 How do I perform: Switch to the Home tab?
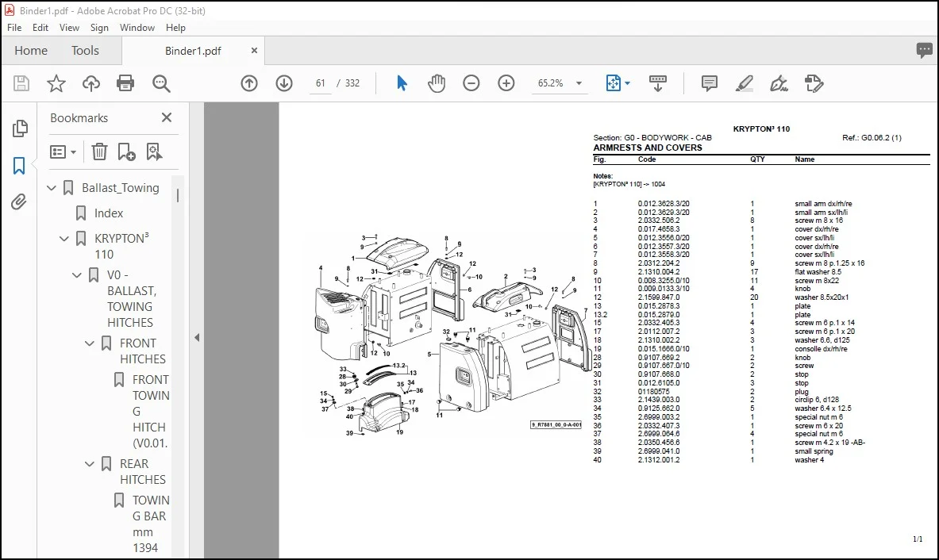30,51
